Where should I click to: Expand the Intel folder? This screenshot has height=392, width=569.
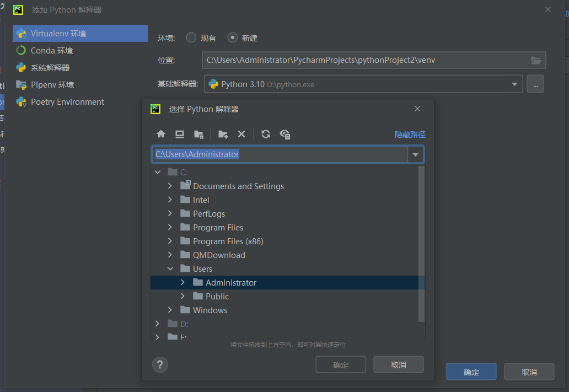pos(170,200)
